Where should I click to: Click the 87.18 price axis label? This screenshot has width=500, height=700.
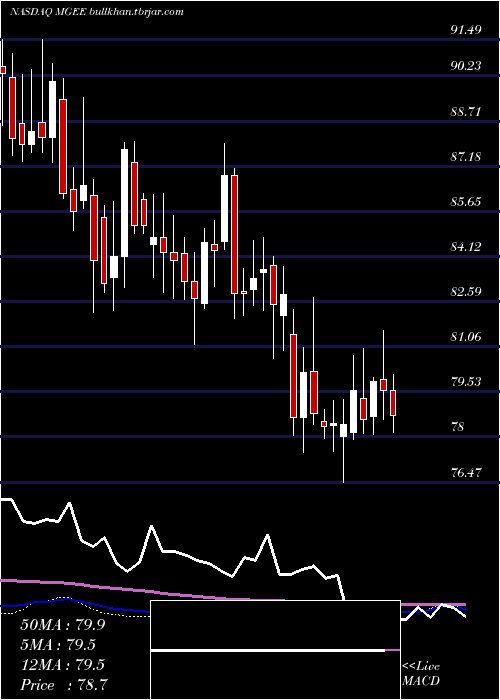click(x=466, y=157)
